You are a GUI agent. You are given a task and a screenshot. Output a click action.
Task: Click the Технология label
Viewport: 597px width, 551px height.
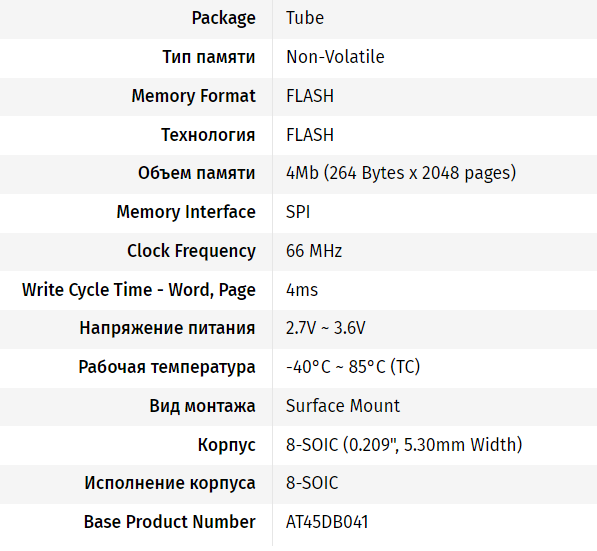click(208, 135)
